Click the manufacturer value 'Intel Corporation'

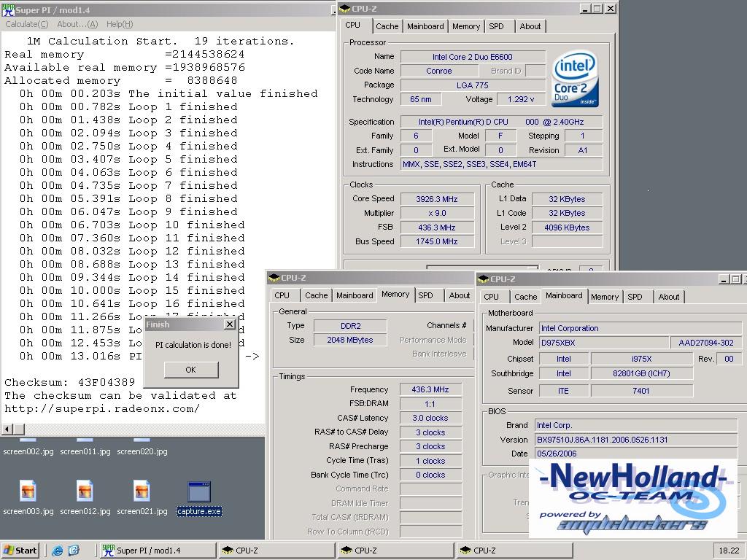[640, 328]
